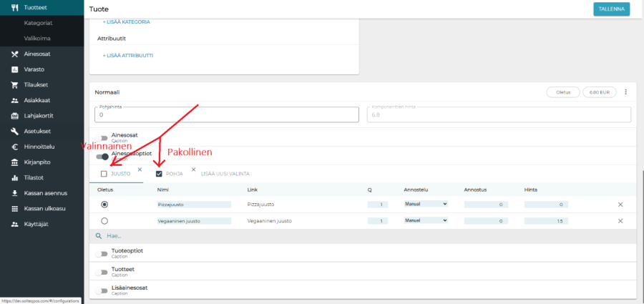Viewport: 644px width, 304px height.
Task: Click the Asetukset wrench icon
Action: [x=14, y=132]
